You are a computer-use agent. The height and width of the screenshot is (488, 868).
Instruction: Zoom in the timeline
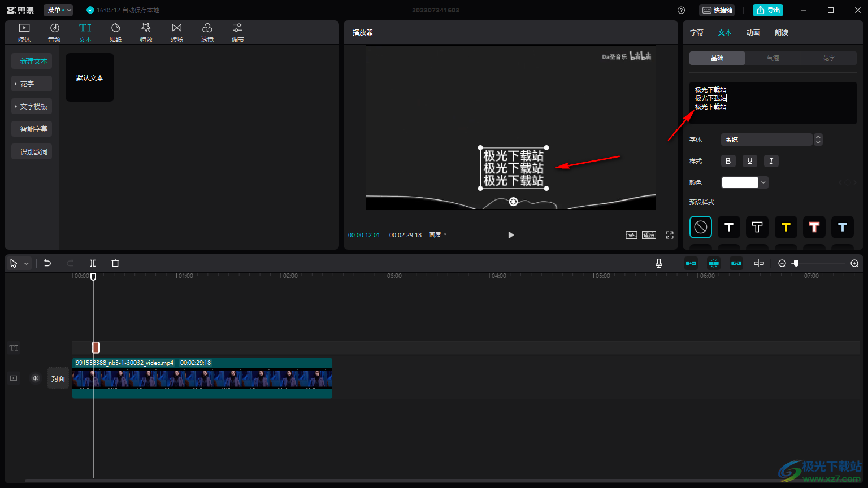coord(854,263)
